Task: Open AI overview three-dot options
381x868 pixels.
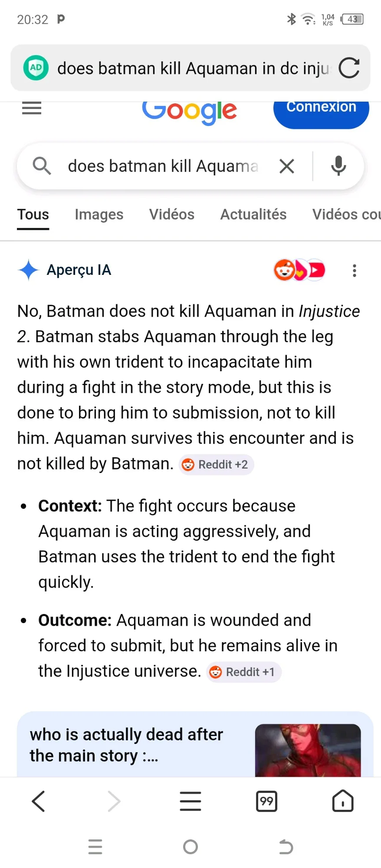Action: click(x=355, y=271)
